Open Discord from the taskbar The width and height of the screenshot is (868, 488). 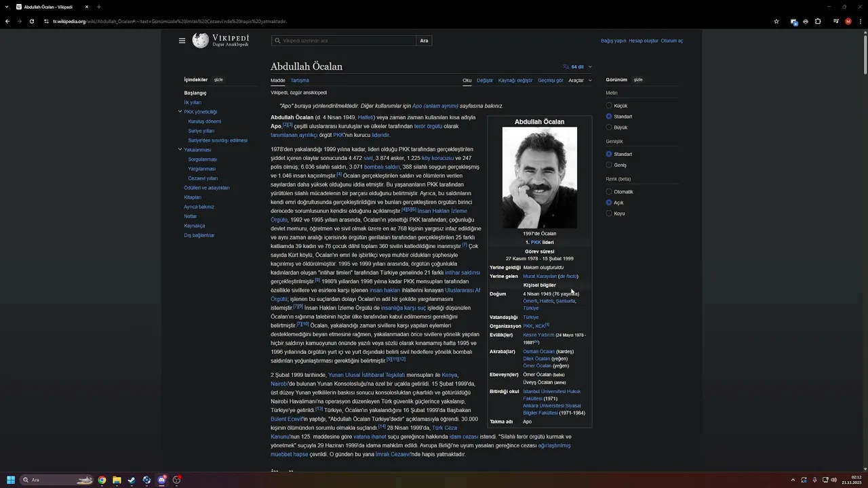(161, 480)
